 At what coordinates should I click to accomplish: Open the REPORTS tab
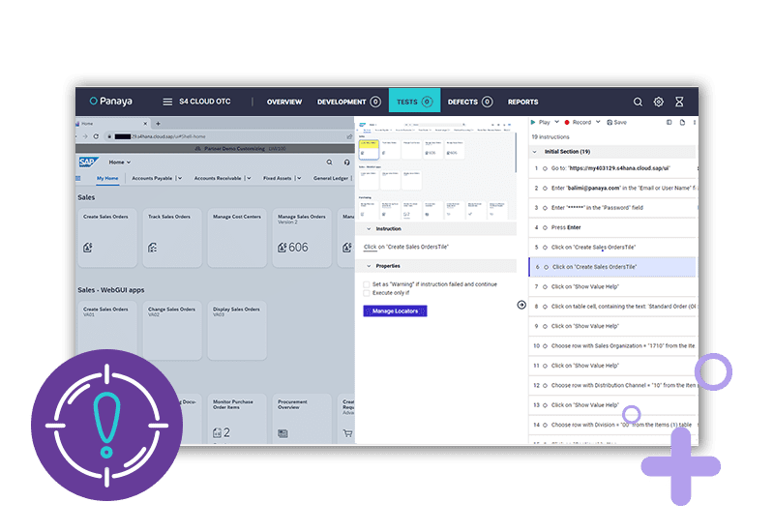coord(522,102)
